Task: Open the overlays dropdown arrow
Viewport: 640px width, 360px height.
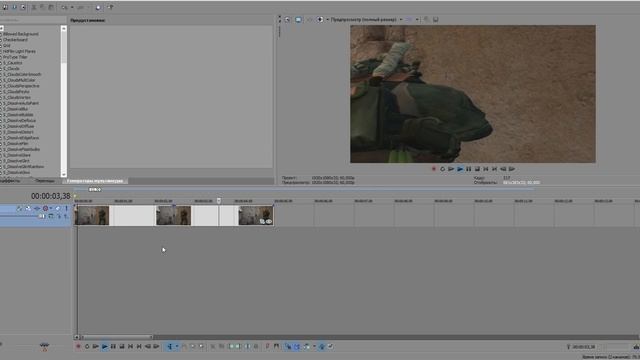Action: [417, 20]
